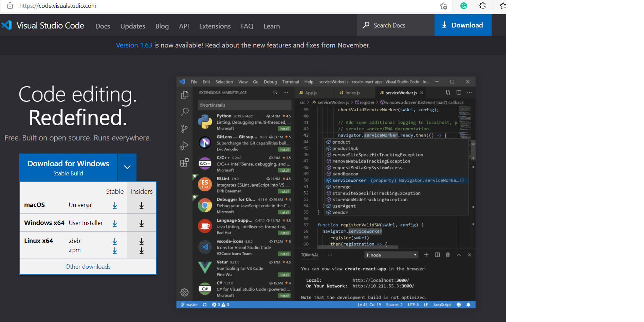Open the extensions panel more actions ellipsis

[286, 93]
